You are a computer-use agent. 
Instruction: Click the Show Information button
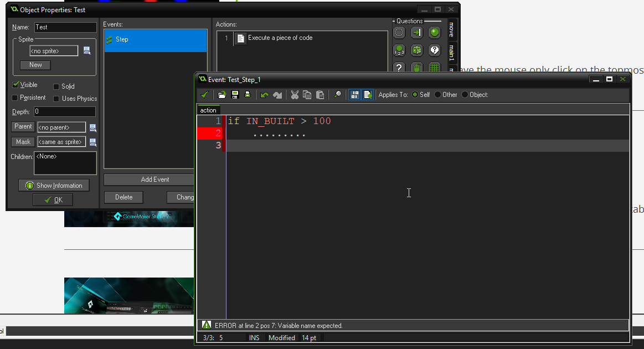(x=54, y=186)
